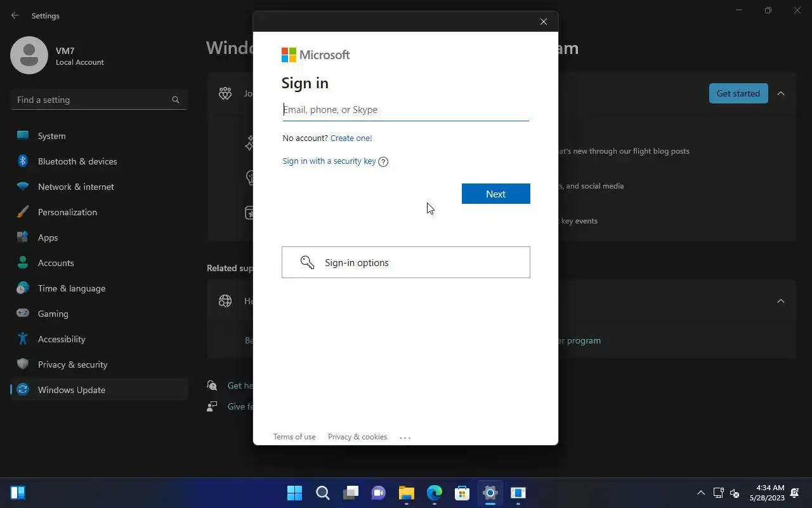Click the Insider hearts icon in Settings
Image resolution: width=812 pixels, height=508 pixels.
click(x=225, y=93)
